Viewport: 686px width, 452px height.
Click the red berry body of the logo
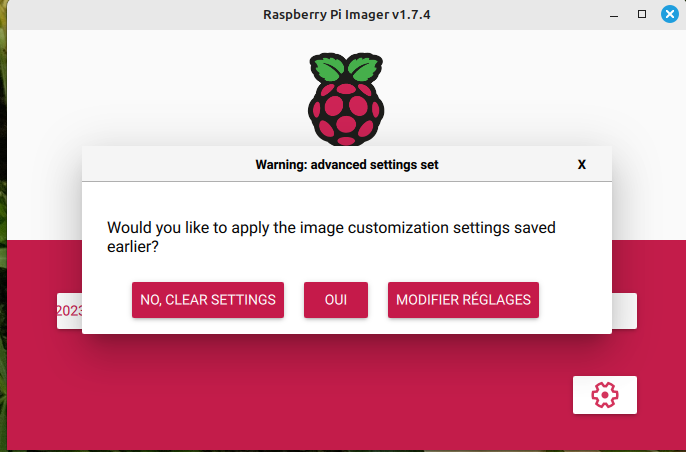coord(346,112)
